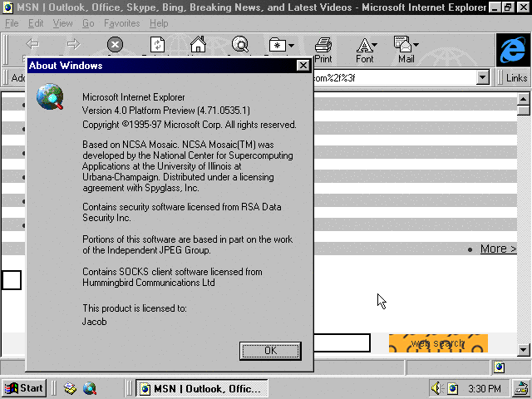Open the File menu
Screen dimensions: 532x399
coord(12,23)
